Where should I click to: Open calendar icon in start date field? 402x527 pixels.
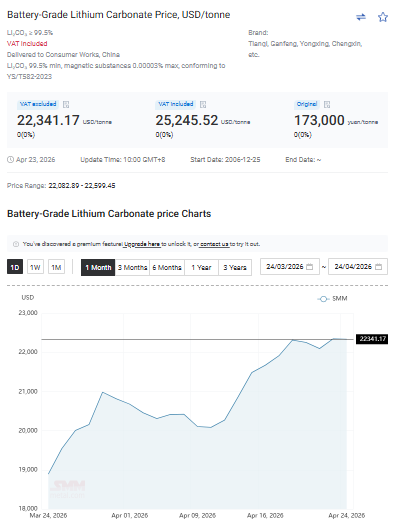310,267
